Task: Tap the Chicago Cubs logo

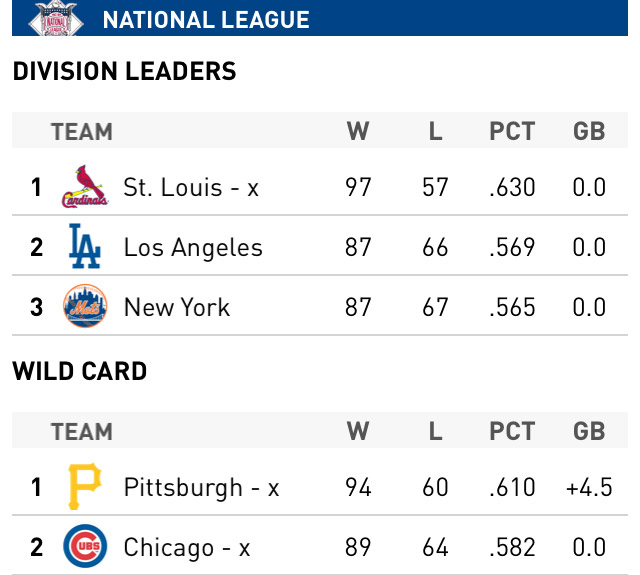Action: click(84, 547)
